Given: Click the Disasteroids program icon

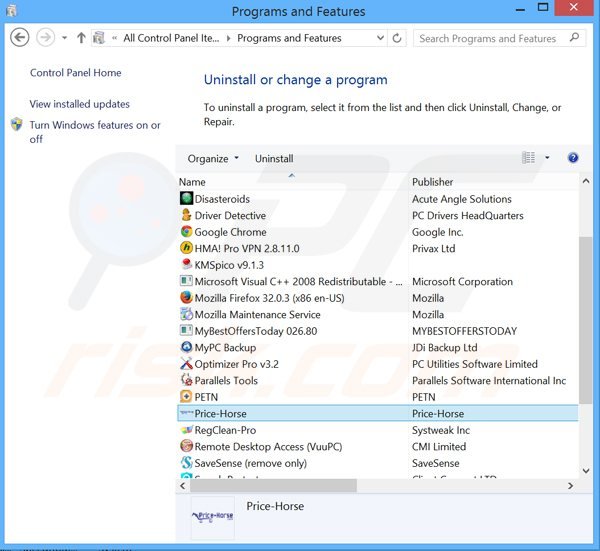Looking at the screenshot, I should point(186,198).
